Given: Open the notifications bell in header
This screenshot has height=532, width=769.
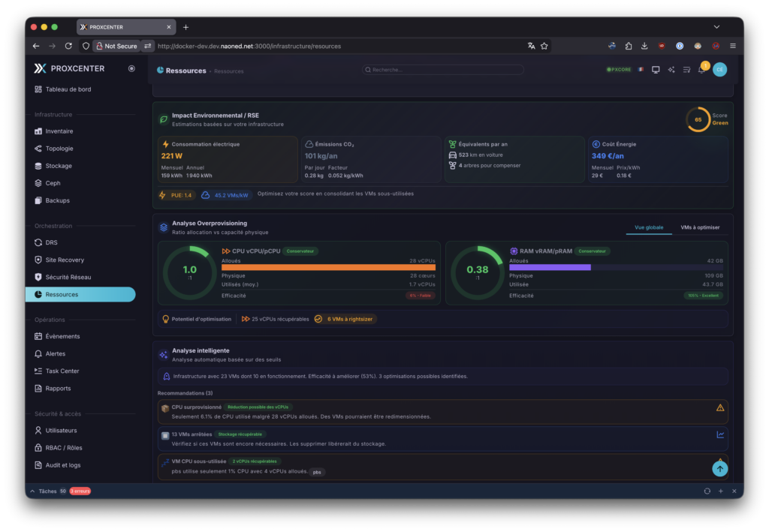Looking at the screenshot, I should coord(701,70).
